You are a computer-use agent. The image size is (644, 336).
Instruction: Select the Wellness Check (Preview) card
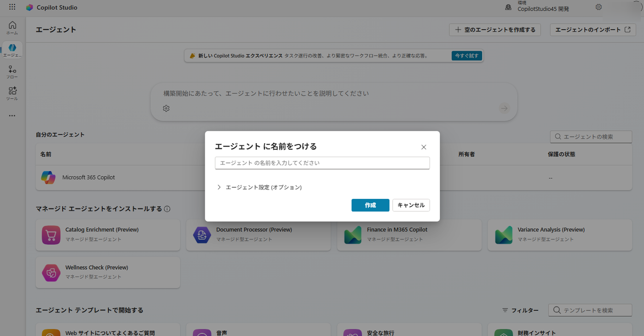coord(108,272)
